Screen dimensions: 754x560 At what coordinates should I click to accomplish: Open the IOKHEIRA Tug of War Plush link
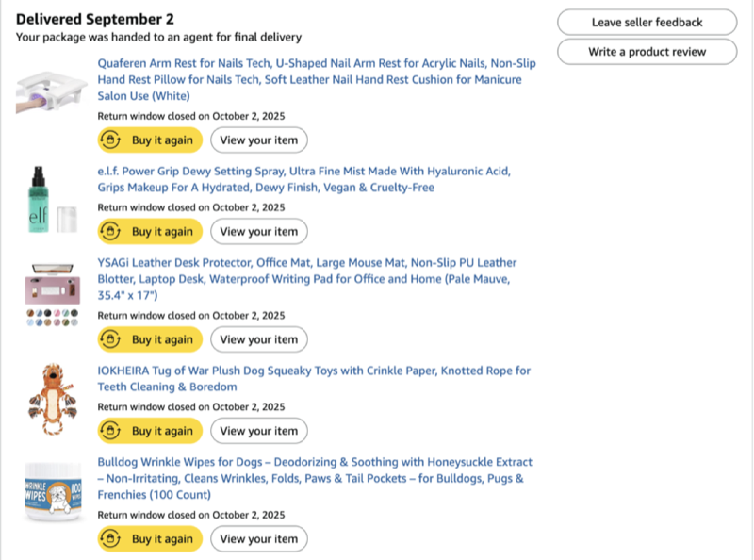point(314,371)
